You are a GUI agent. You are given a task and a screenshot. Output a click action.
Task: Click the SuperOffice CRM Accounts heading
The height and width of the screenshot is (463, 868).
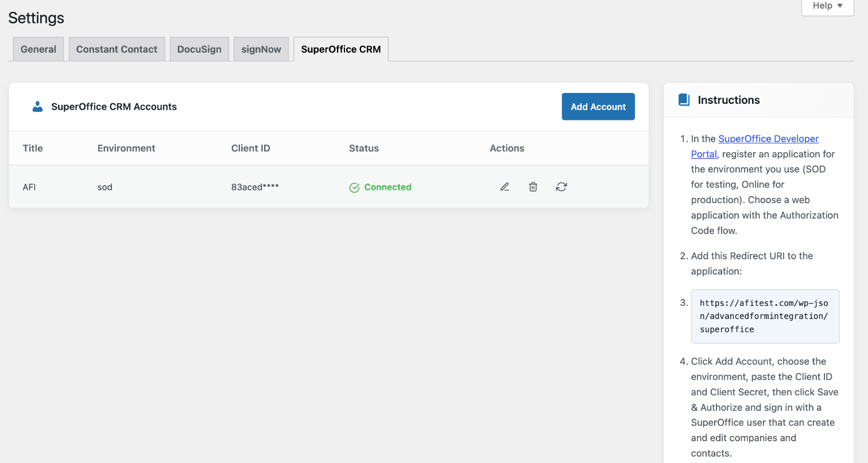(x=114, y=107)
